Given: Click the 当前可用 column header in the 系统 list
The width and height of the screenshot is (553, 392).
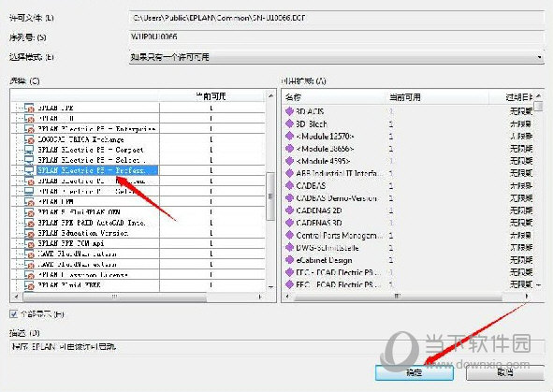Looking at the screenshot, I should (211, 95).
